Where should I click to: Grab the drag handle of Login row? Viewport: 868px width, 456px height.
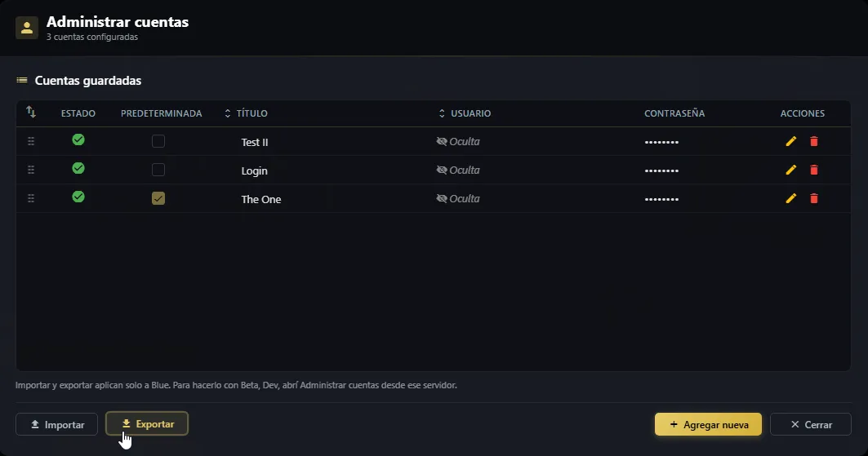(31, 170)
